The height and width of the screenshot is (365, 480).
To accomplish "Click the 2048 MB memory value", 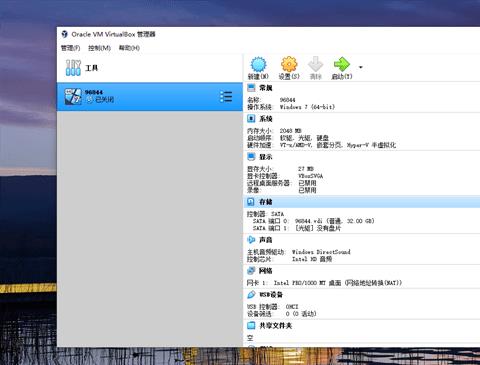I will (x=290, y=131).
